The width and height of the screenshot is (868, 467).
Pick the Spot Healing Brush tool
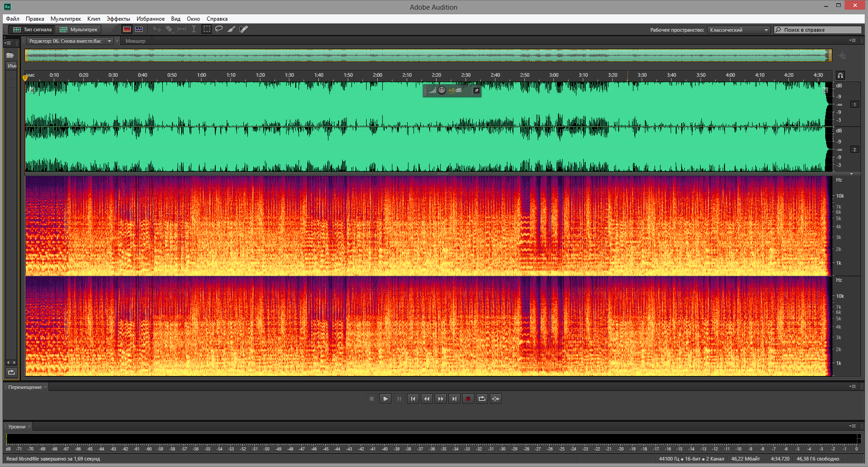click(244, 29)
